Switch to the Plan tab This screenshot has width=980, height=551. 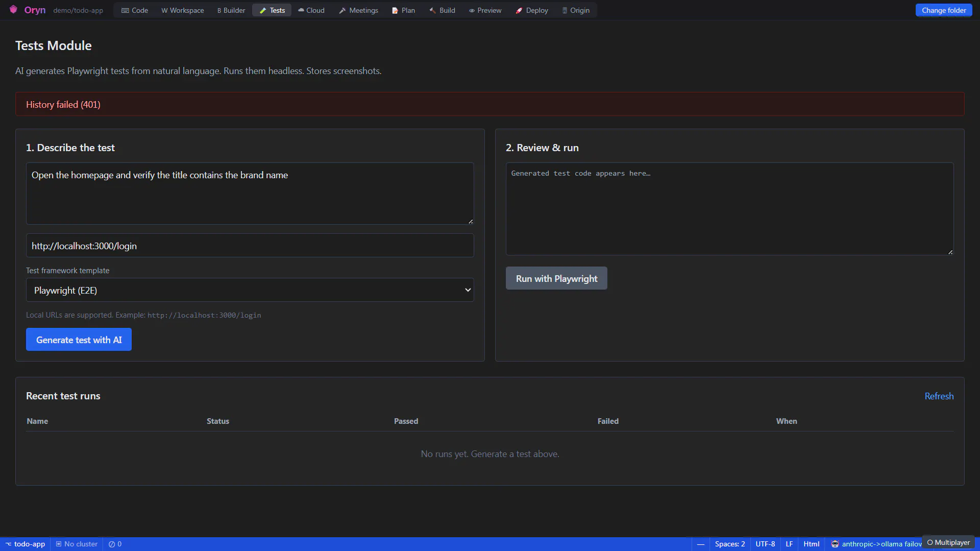(403, 10)
